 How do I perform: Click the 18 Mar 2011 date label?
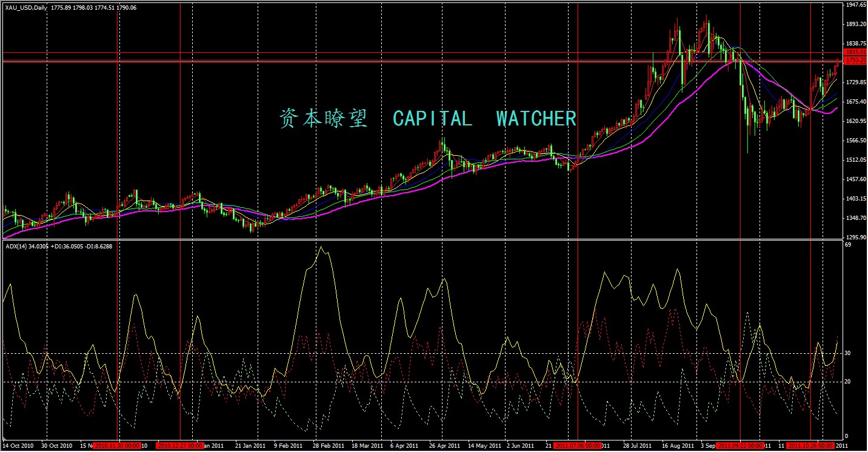pos(367,446)
